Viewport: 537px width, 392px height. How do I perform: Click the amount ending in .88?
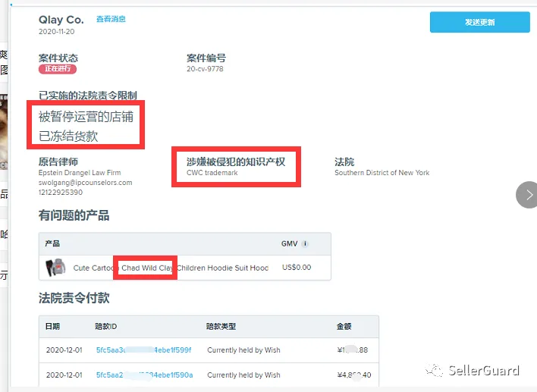(353, 350)
